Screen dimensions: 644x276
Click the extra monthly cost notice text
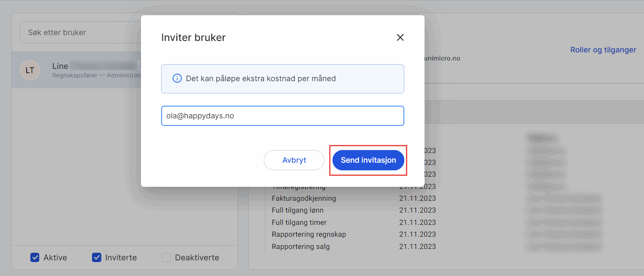pyautogui.click(x=261, y=79)
